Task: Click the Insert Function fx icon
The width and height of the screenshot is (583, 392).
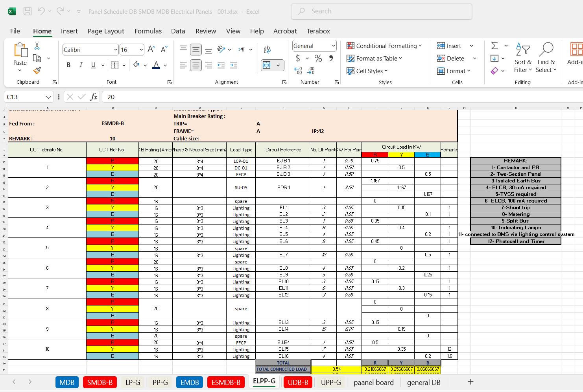Action: tap(94, 97)
